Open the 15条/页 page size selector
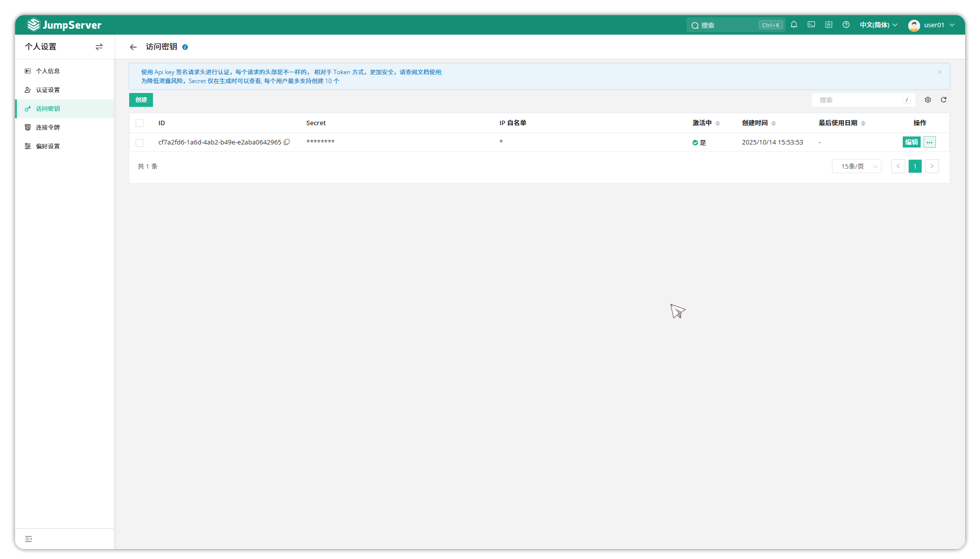This screenshot has width=980, height=559. [x=856, y=166]
